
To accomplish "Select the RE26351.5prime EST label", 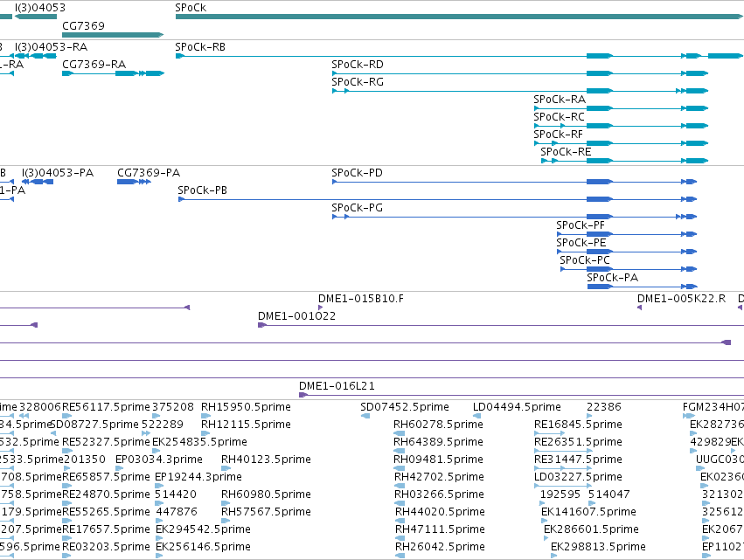I will (578, 442).
